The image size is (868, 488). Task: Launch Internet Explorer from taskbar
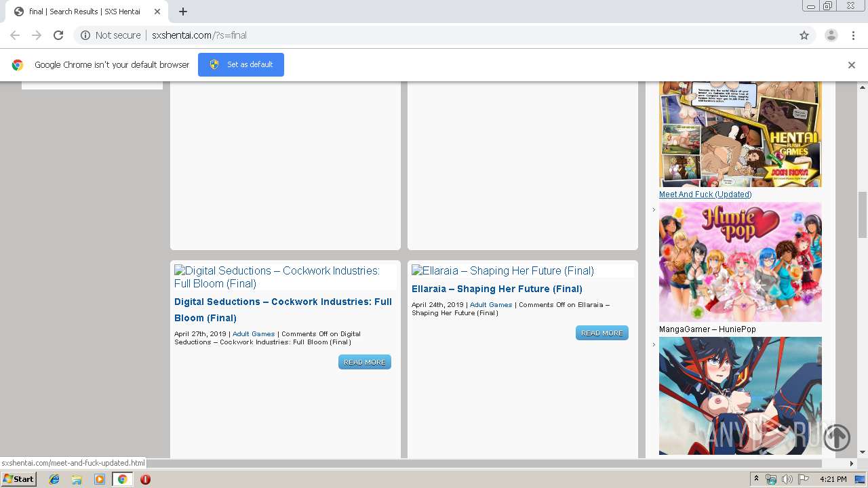point(54,479)
